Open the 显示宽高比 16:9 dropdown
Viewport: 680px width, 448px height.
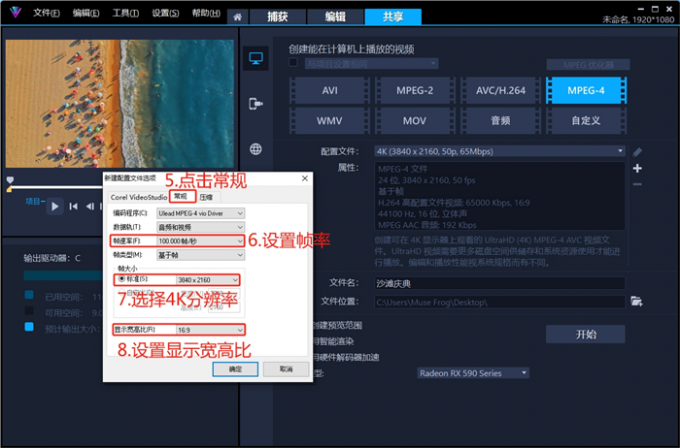(x=210, y=330)
